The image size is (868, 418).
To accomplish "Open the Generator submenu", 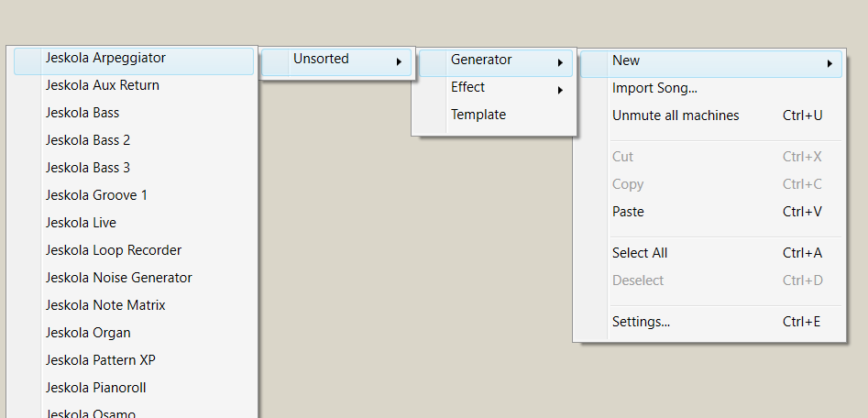I will (481, 60).
